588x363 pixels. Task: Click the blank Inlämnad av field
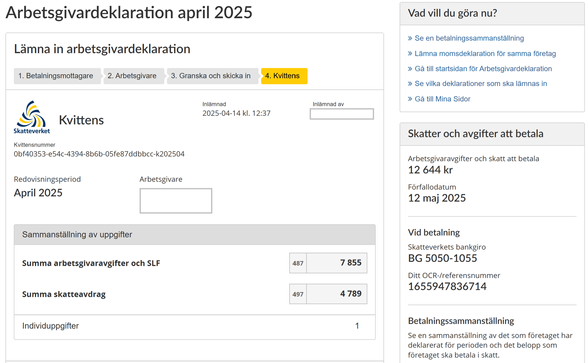(342, 114)
